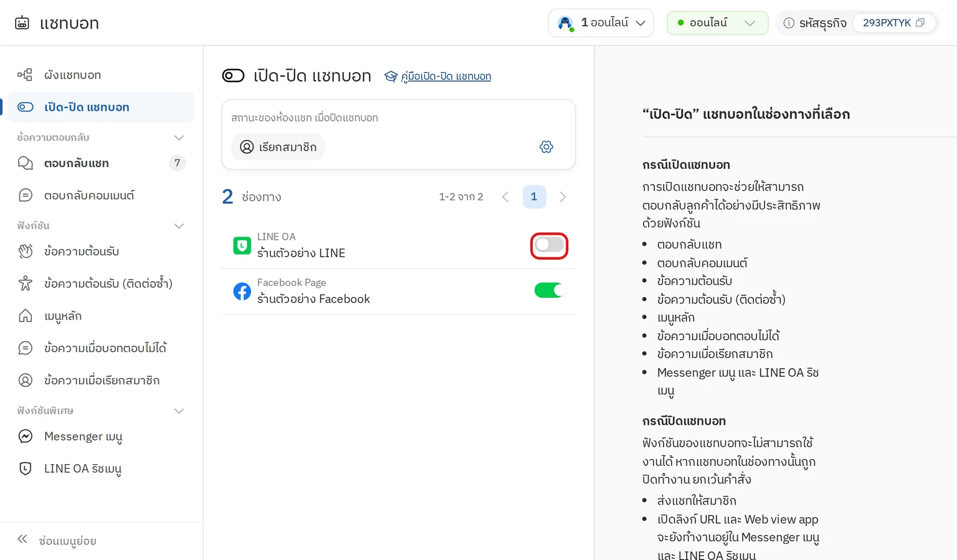Disable chatbot for ร้านตัวอย่าง Facebook
Image resolution: width=957 pixels, height=560 pixels.
click(x=549, y=290)
